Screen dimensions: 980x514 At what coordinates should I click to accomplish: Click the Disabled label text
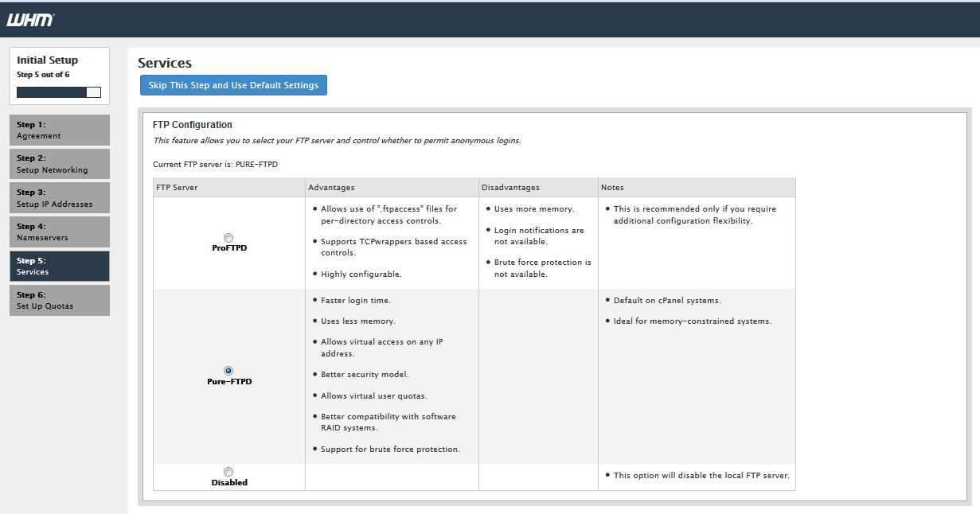pyautogui.click(x=229, y=482)
